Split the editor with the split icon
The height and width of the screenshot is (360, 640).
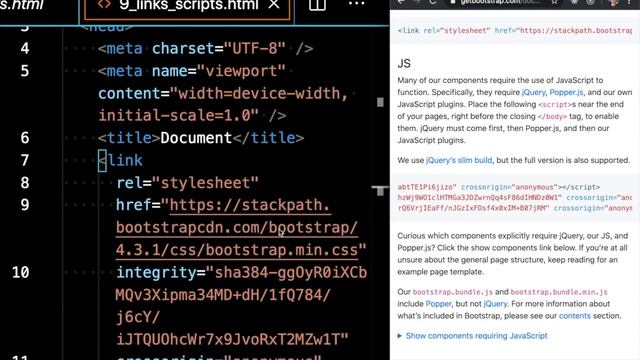point(317,4)
